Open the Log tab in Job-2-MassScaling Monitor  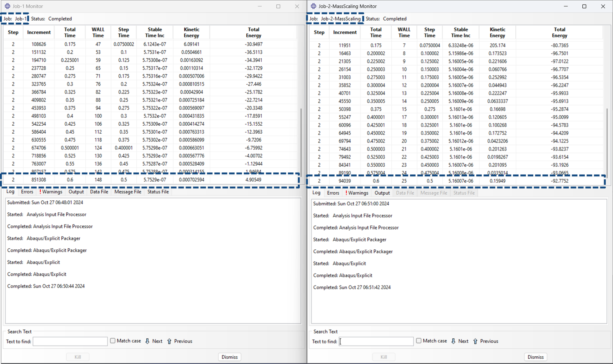316,193
